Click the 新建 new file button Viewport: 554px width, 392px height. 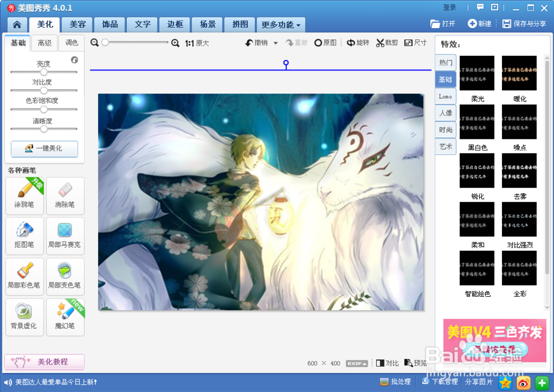[x=479, y=24]
